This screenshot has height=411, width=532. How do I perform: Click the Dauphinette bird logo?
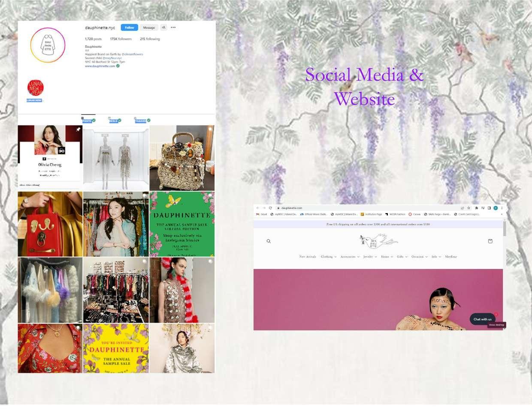pos(378,241)
